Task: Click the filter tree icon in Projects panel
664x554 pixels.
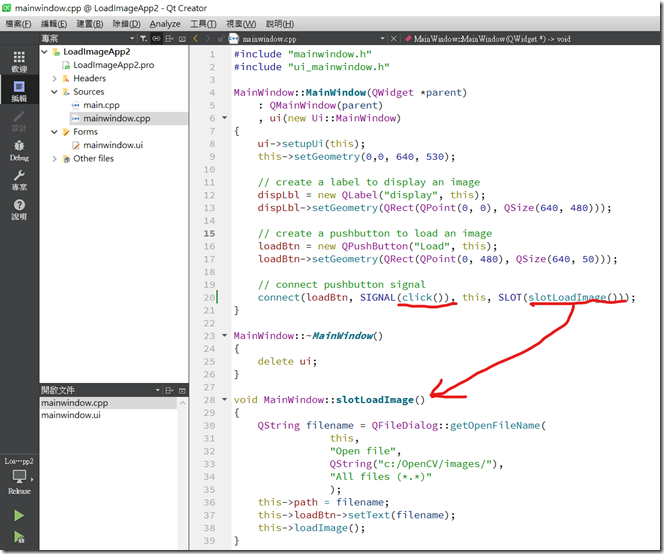Action: click(x=144, y=38)
